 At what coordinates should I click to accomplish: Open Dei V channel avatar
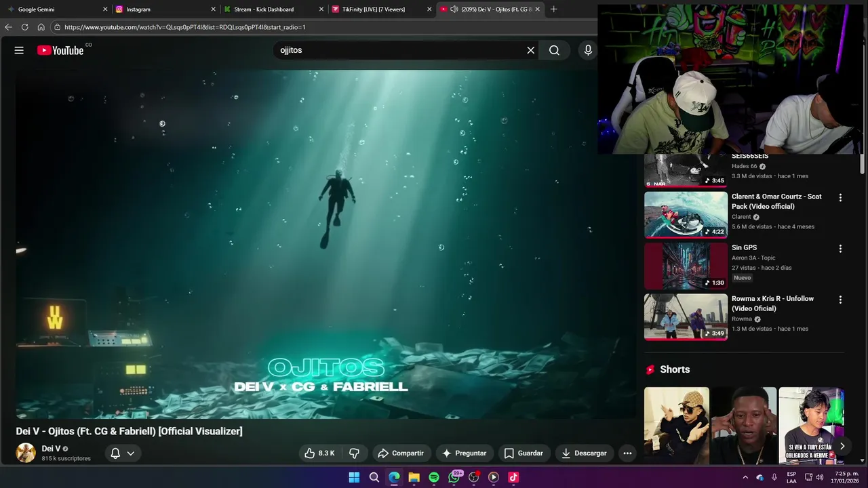coord(26,453)
